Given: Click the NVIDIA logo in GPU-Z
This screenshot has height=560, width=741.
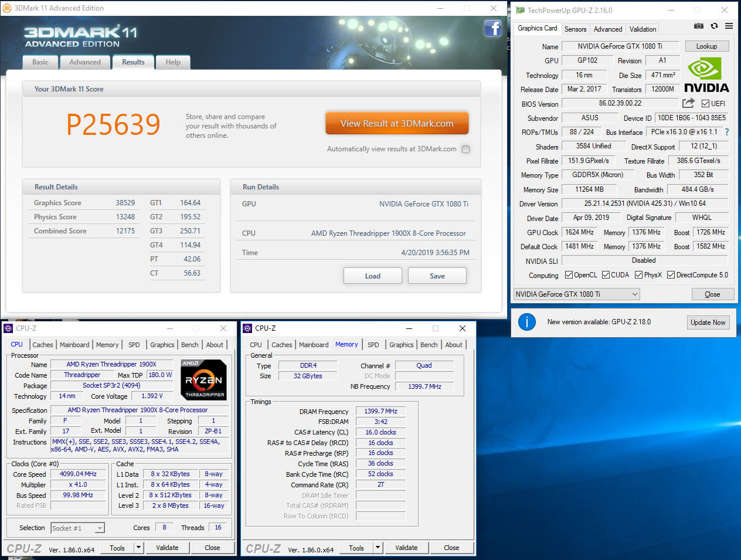Looking at the screenshot, I should (706, 74).
